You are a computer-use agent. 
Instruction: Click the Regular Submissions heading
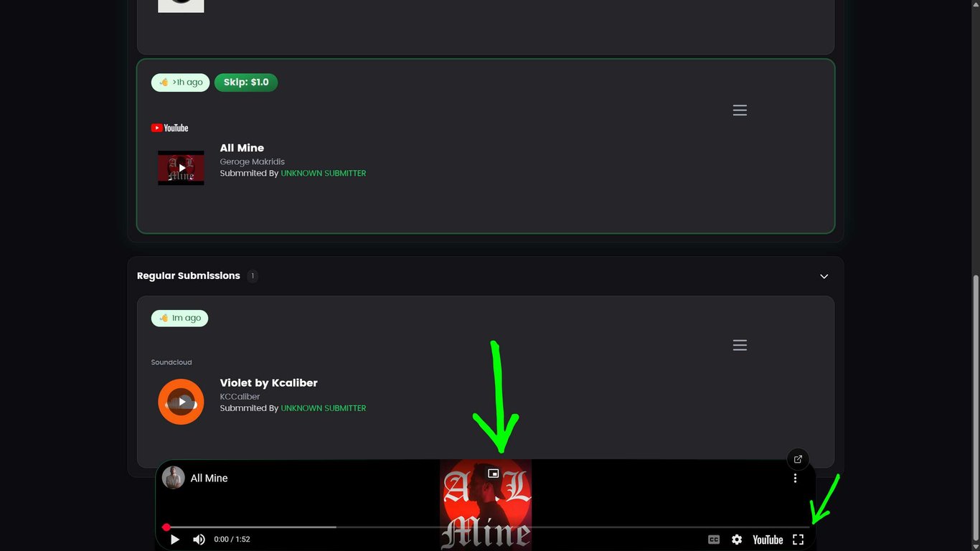point(189,275)
